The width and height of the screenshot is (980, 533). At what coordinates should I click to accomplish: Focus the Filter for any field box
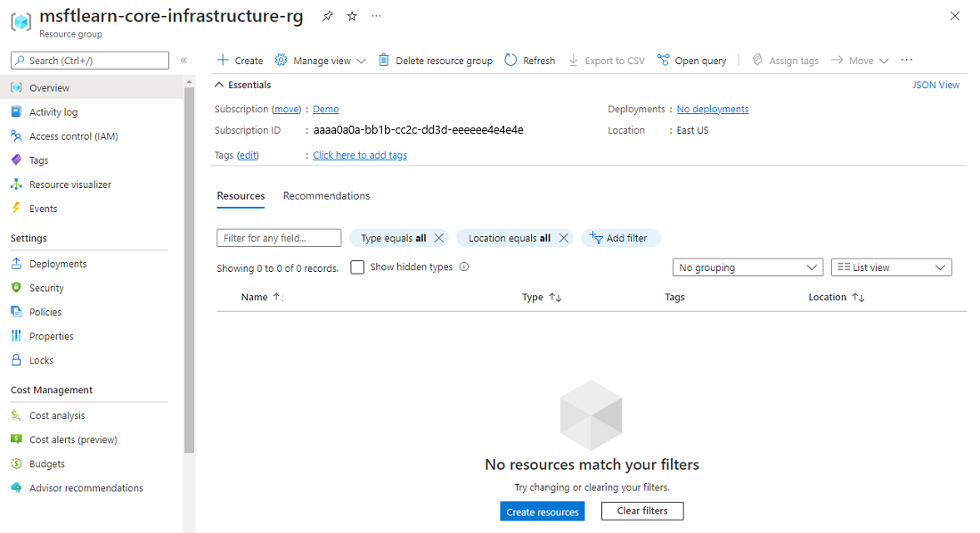tap(279, 238)
